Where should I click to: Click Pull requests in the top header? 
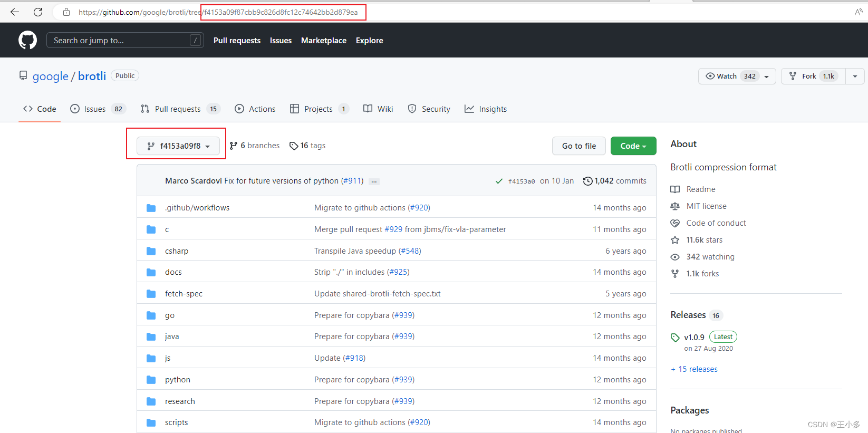[x=237, y=41]
